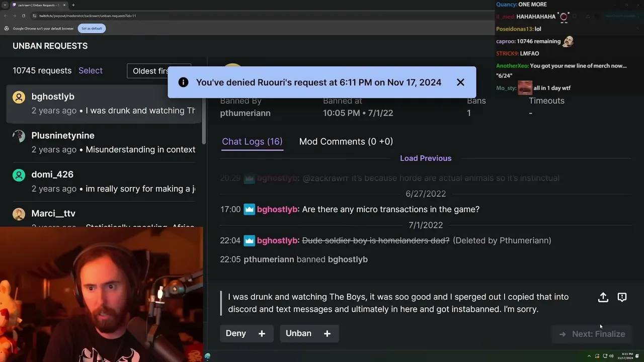Reload the page with the browser refresh icon

23,16
